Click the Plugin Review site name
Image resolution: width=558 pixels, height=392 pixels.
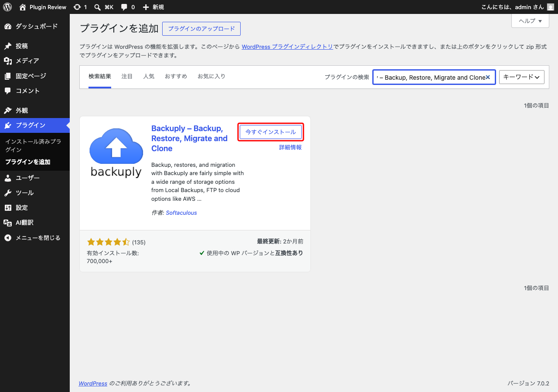tap(48, 7)
